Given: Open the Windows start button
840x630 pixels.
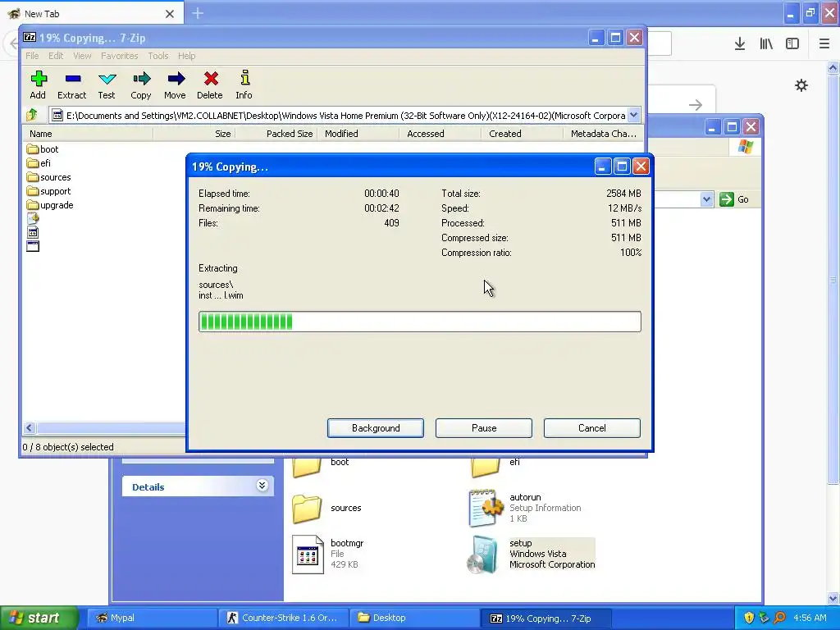Looking at the screenshot, I should tap(39, 618).
